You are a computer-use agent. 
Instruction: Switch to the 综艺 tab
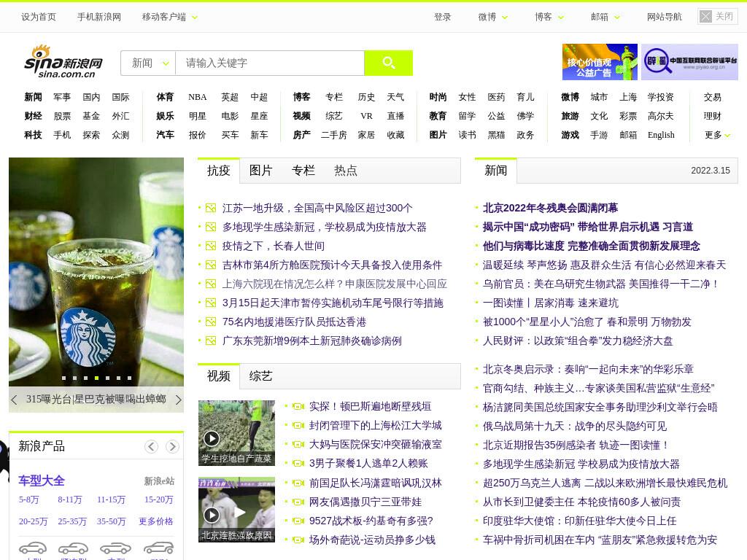tap(260, 376)
